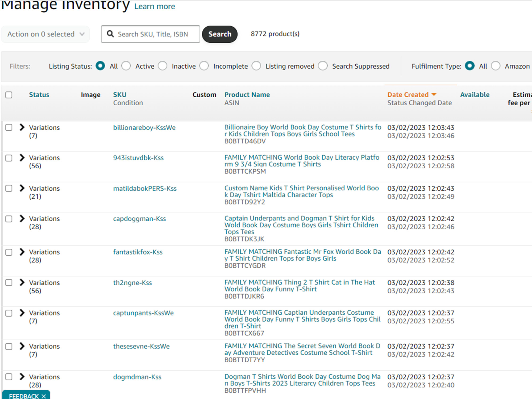This screenshot has height=399, width=532.
Task: Click the magnifier icon in the search box
Action: coord(110,34)
